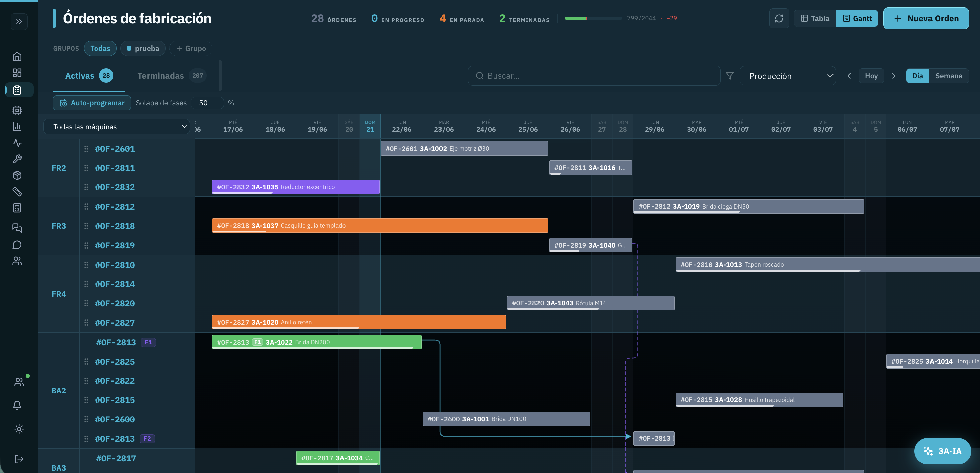Viewport: 980px width, 473px height.
Task: Click the Buscar search field
Action: point(594,76)
